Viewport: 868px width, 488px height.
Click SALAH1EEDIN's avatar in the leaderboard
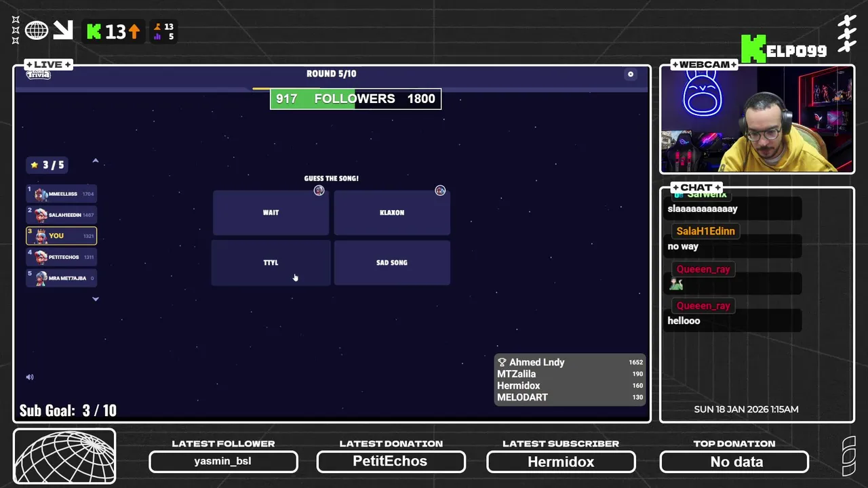[x=41, y=216]
